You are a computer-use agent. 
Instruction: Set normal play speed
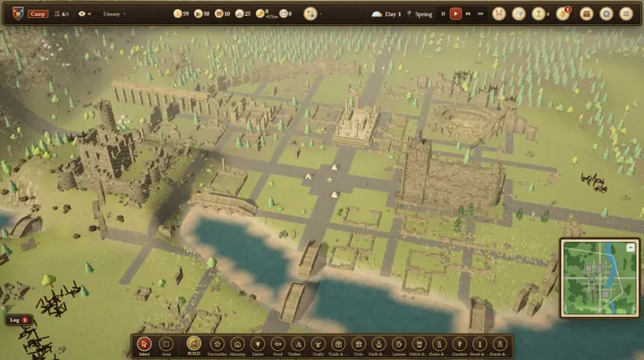click(455, 14)
